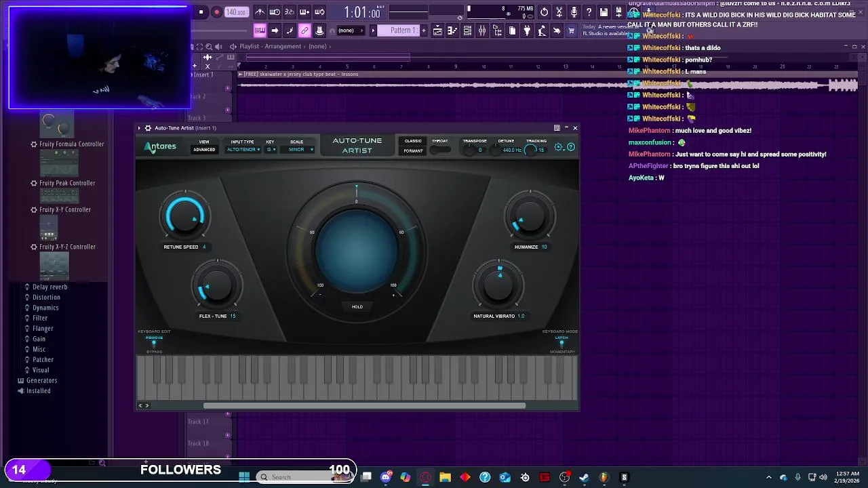Open Discord from the Windows taskbar
Screen dimensions: 868x488
(x=386, y=477)
